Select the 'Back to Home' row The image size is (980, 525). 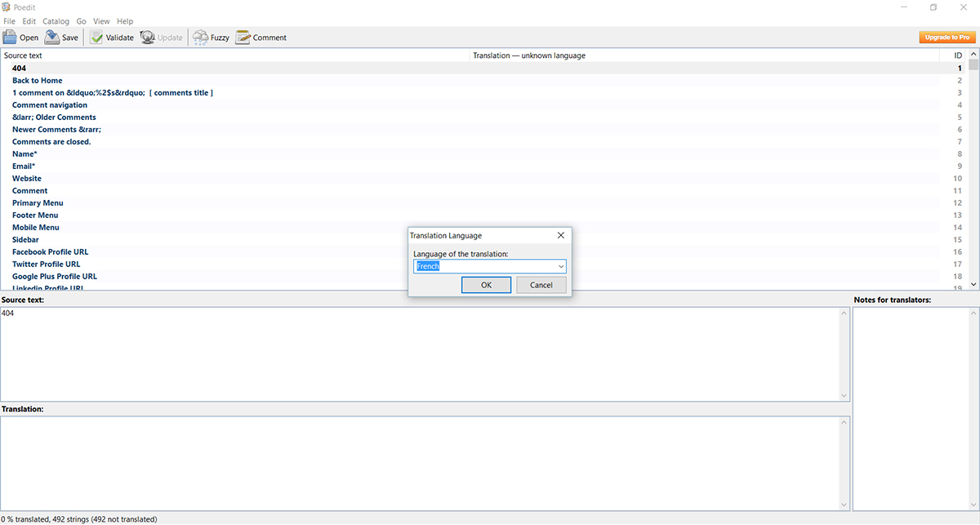click(483, 81)
